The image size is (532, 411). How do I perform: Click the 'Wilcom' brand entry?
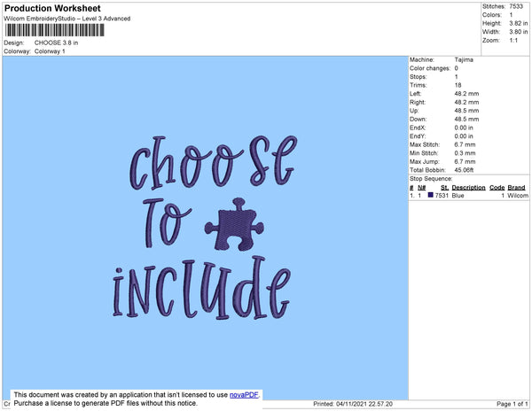[518, 196]
